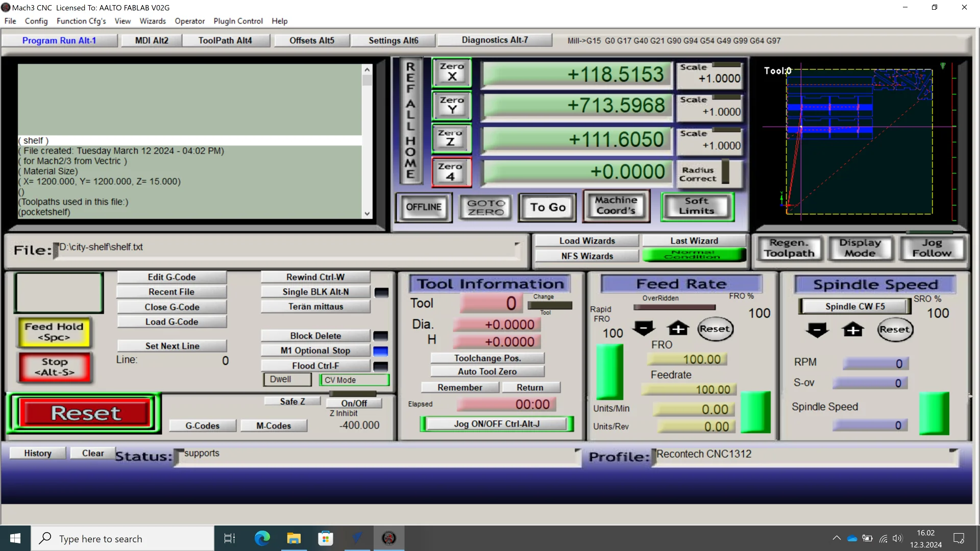Click the green Rapid FRO slider bar
980x551 pixels.
click(x=609, y=371)
